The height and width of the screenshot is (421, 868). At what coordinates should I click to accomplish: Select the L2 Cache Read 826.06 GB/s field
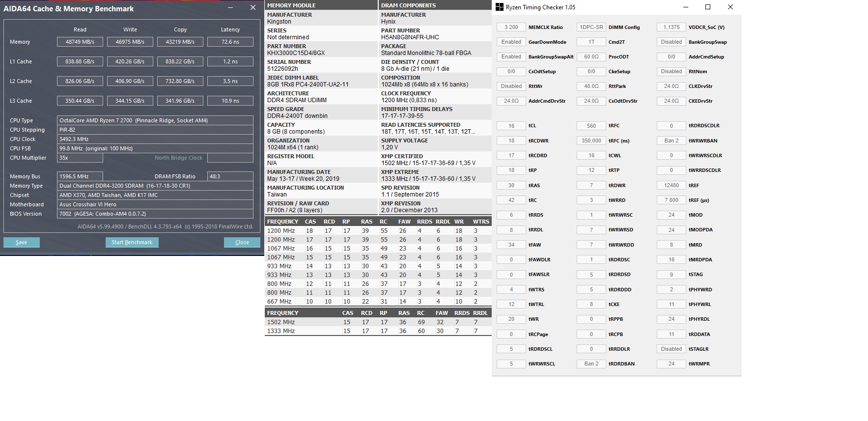80,81
